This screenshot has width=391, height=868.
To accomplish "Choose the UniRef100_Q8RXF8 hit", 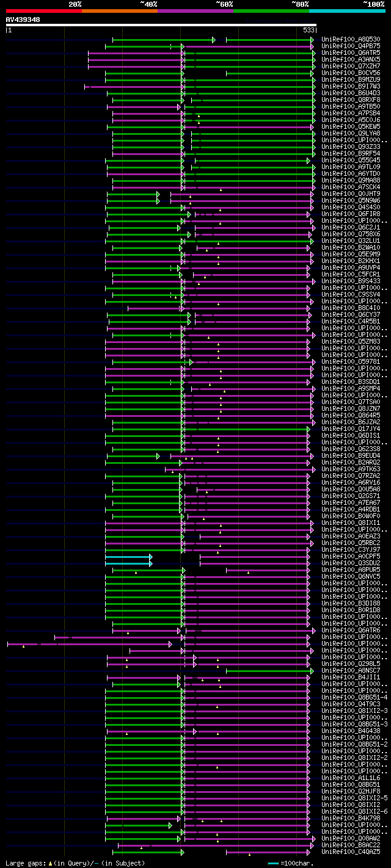I will pos(351,100).
